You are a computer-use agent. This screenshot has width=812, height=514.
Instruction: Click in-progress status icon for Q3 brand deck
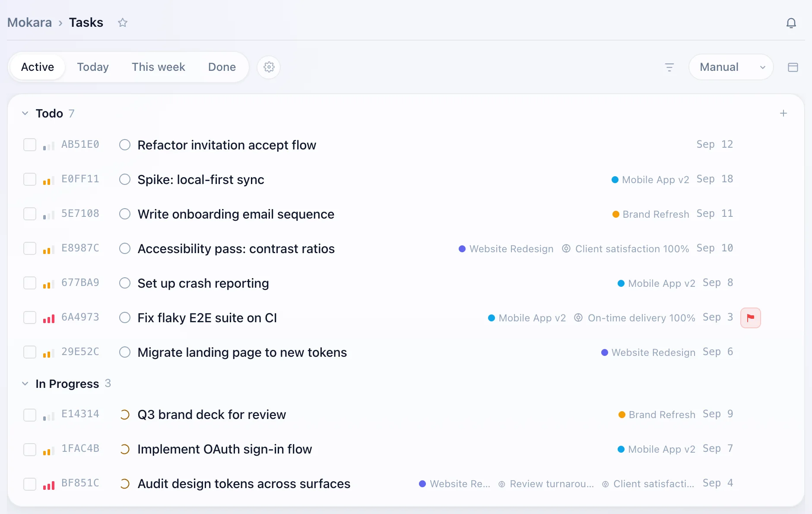125,415
